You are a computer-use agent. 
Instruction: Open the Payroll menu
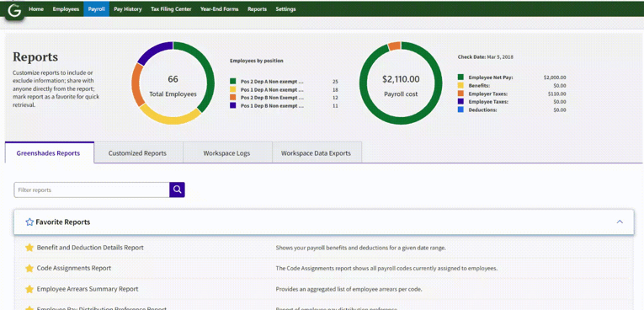point(97,9)
